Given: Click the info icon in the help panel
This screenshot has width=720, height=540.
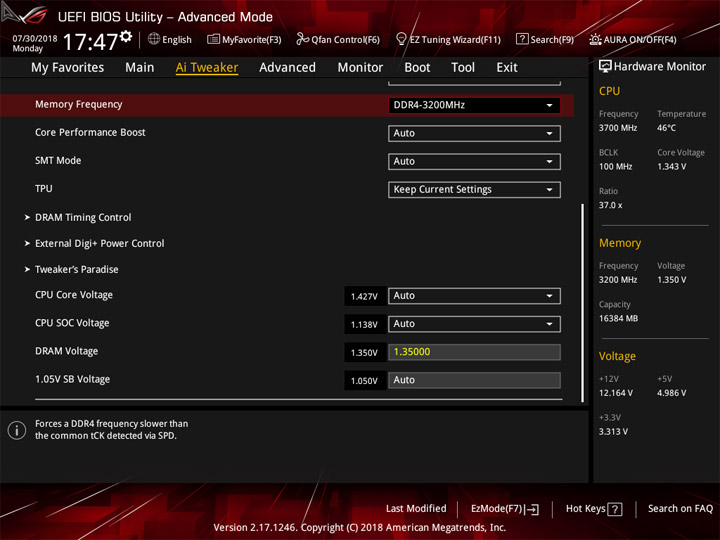Looking at the screenshot, I should tap(17, 430).
